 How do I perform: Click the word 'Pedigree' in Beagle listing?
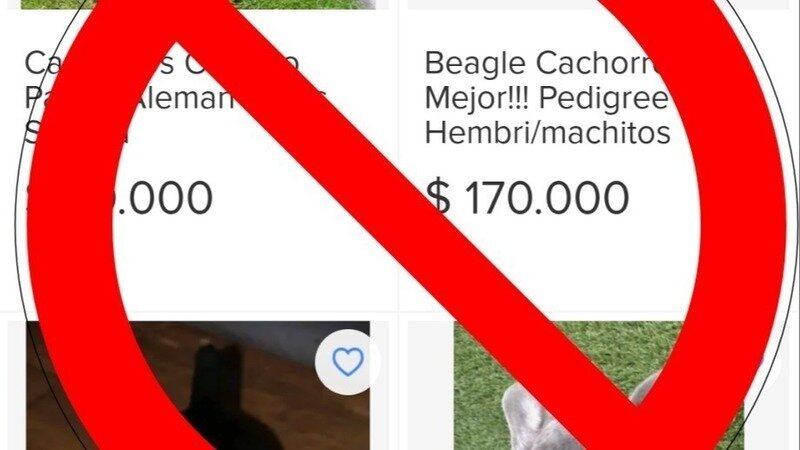604,97
